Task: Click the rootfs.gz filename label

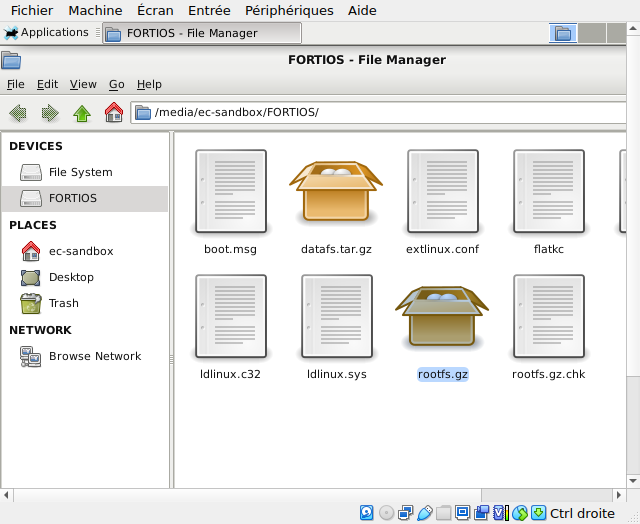Action: tap(442, 374)
